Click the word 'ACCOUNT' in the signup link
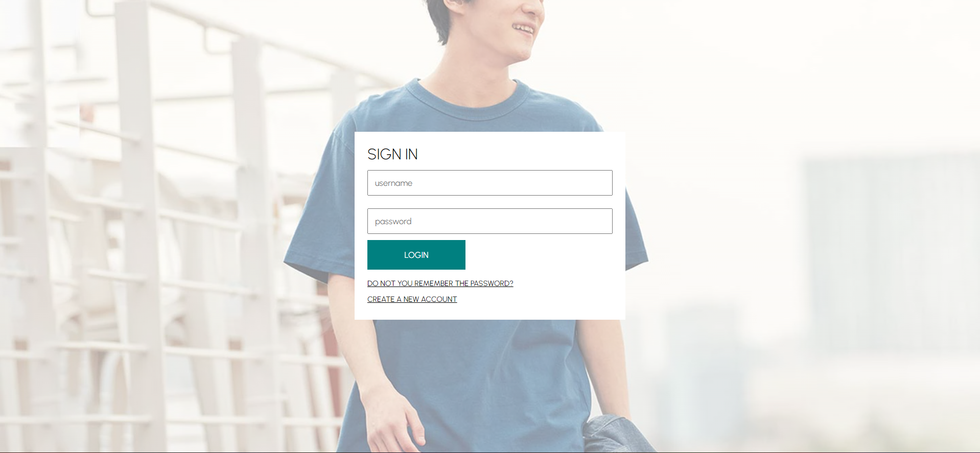980x453 pixels. point(439,299)
